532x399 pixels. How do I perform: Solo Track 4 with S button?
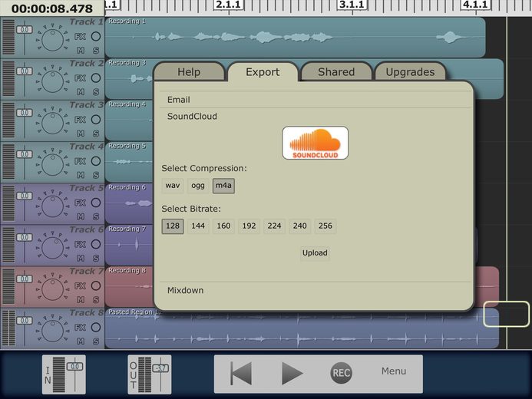click(96, 175)
